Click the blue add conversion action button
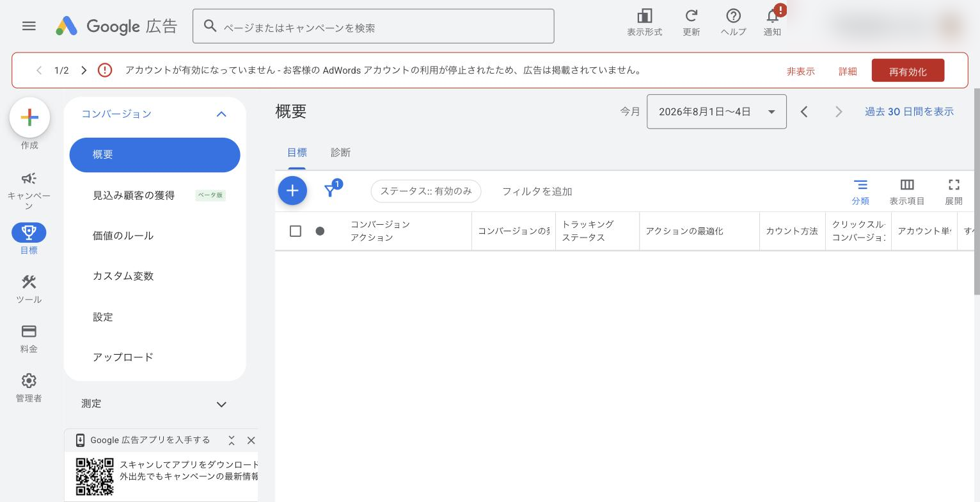980x502 pixels. tap(292, 191)
